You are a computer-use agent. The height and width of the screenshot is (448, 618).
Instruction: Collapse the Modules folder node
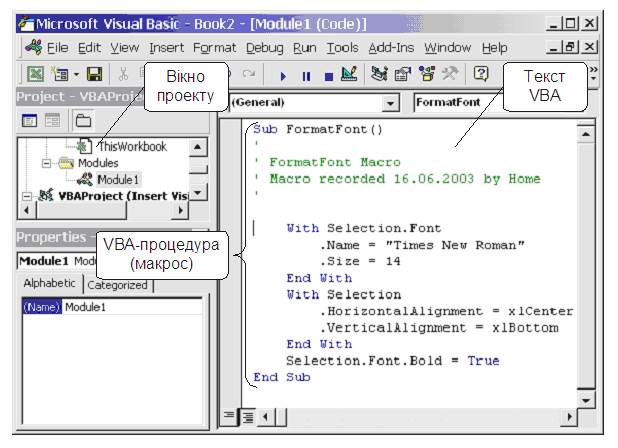coord(47,163)
